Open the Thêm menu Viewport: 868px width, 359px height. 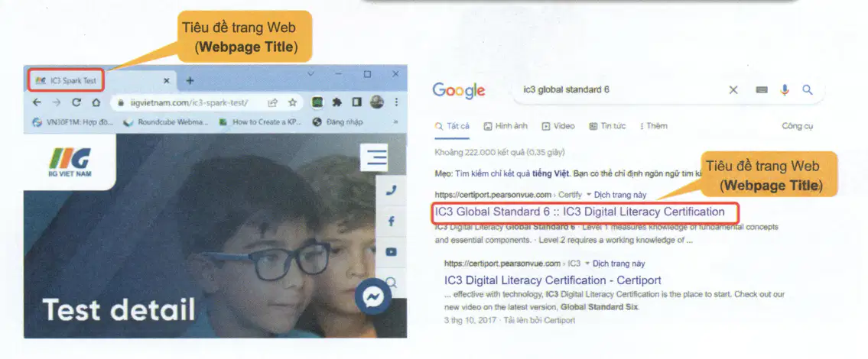tap(654, 126)
